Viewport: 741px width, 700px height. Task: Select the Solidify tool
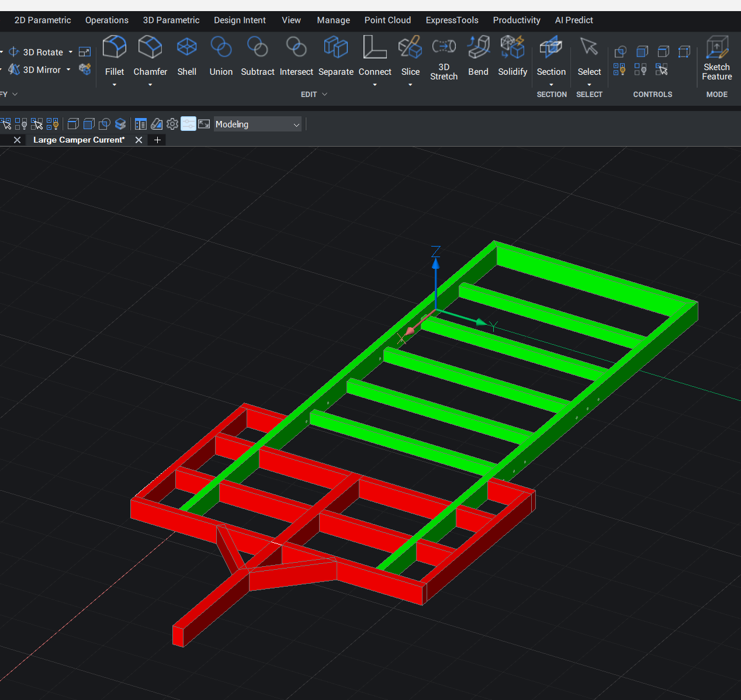513,47
